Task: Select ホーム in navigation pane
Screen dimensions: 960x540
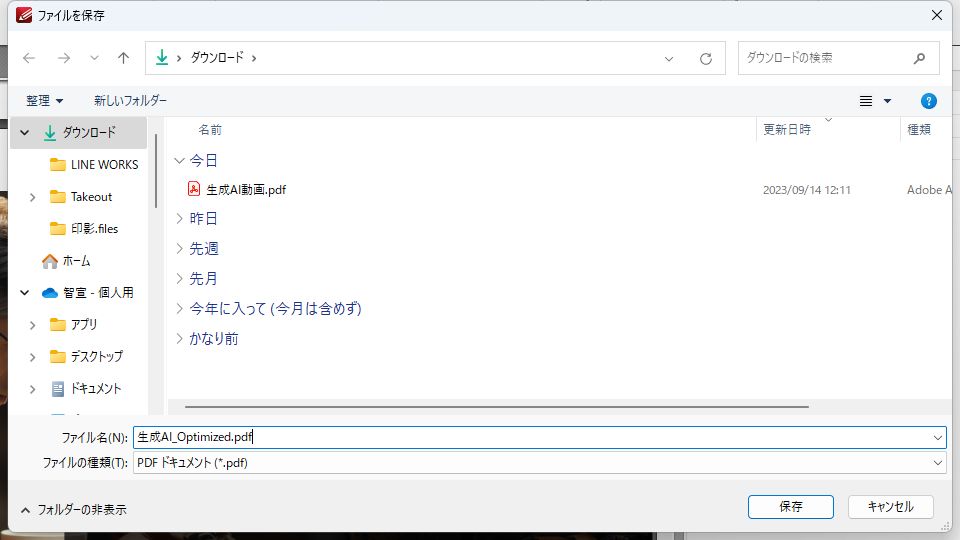Action: click(x=76, y=261)
